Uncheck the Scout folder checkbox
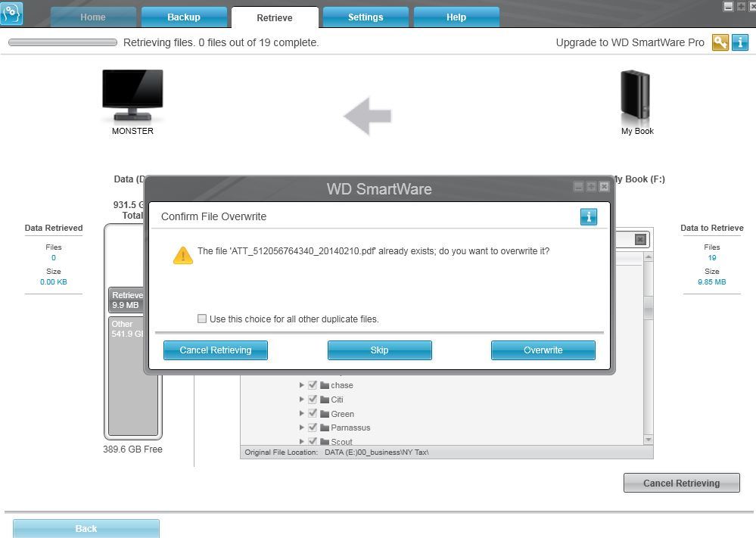Screen dimensions: 756x538 click(x=313, y=441)
